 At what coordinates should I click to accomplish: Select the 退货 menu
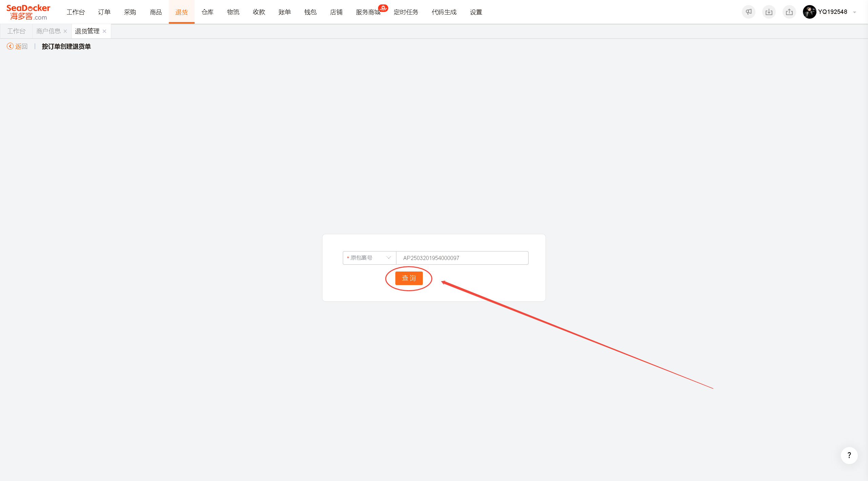click(x=182, y=12)
